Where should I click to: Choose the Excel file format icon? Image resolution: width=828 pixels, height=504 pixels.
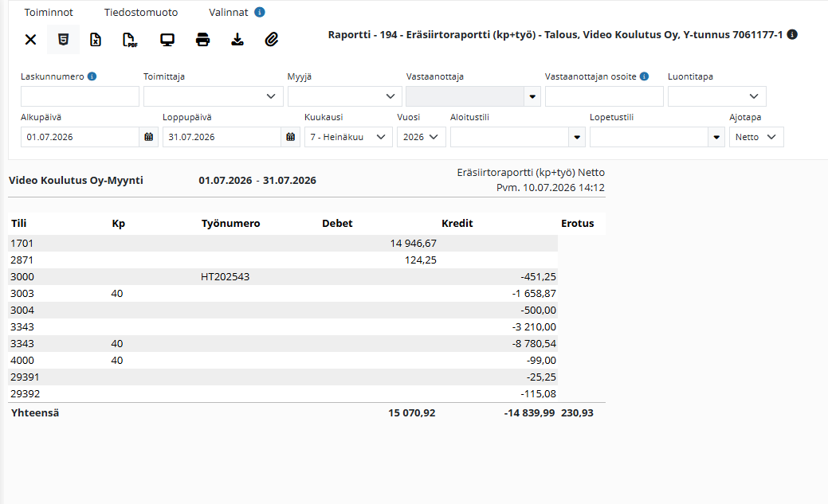[96, 40]
